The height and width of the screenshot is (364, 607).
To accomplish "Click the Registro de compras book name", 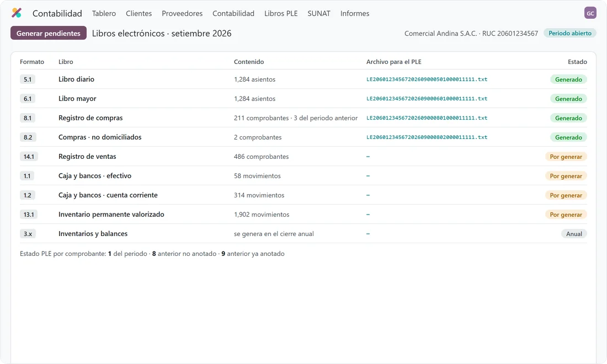I will point(90,118).
